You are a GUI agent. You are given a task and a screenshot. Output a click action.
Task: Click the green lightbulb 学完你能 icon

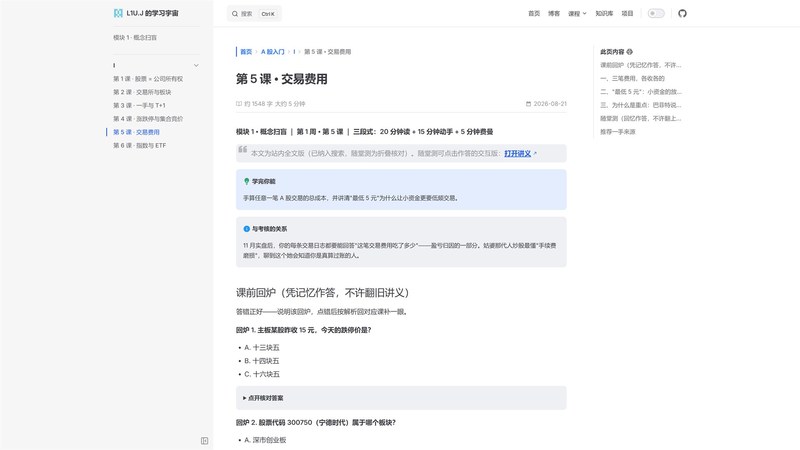(246, 181)
